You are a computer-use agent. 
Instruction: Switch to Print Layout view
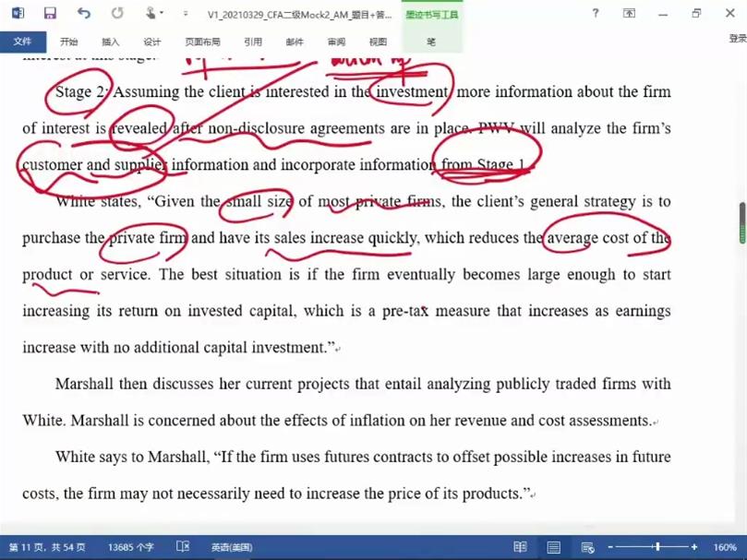pos(553,547)
